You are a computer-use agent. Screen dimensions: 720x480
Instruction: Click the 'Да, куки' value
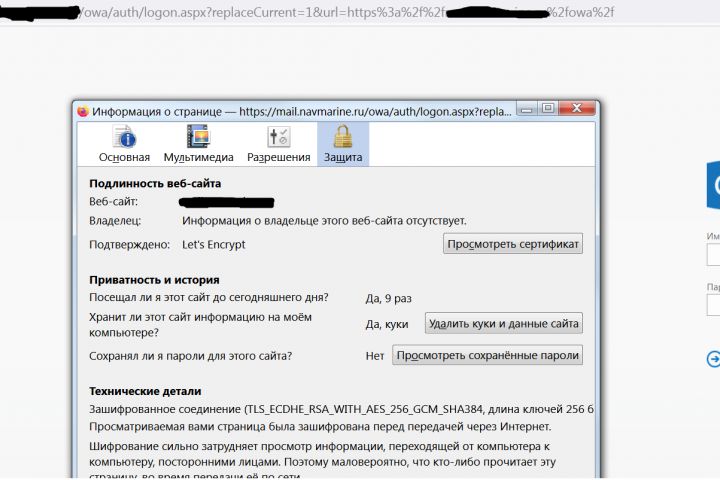[x=387, y=324]
